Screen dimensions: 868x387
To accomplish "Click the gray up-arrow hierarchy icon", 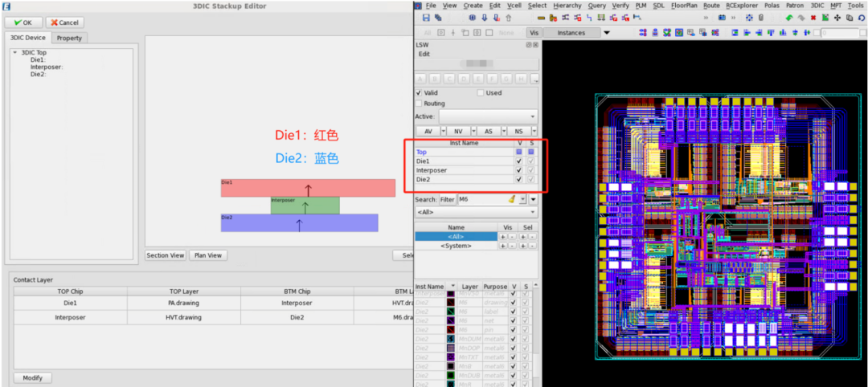I will point(508,18).
